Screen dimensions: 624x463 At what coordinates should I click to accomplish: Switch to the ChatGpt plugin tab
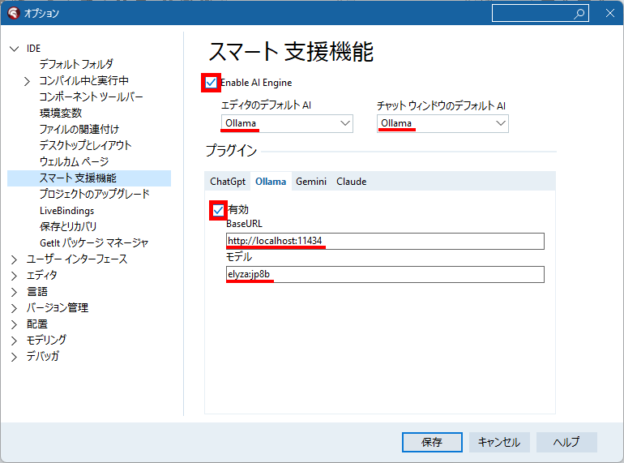coord(228,181)
